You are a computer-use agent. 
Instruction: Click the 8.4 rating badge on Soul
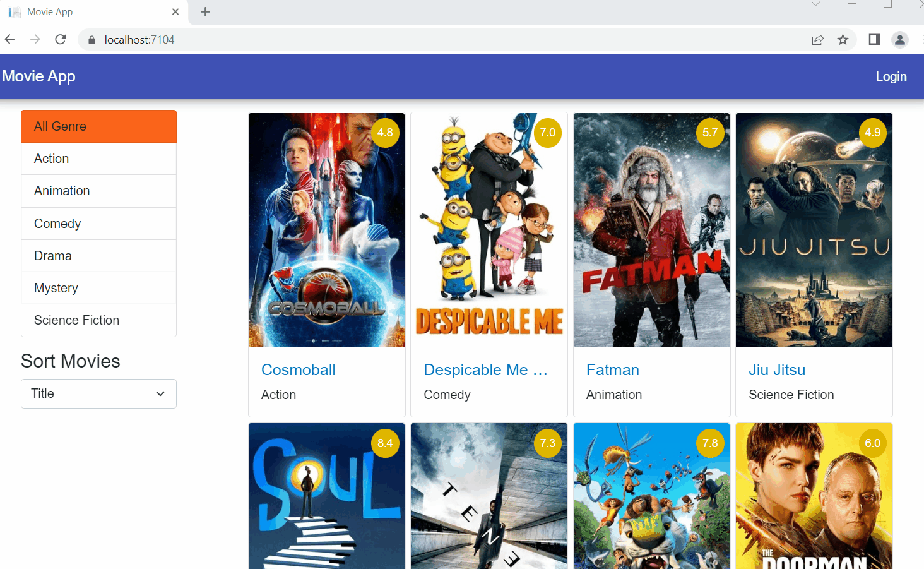(x=385, y=443)
